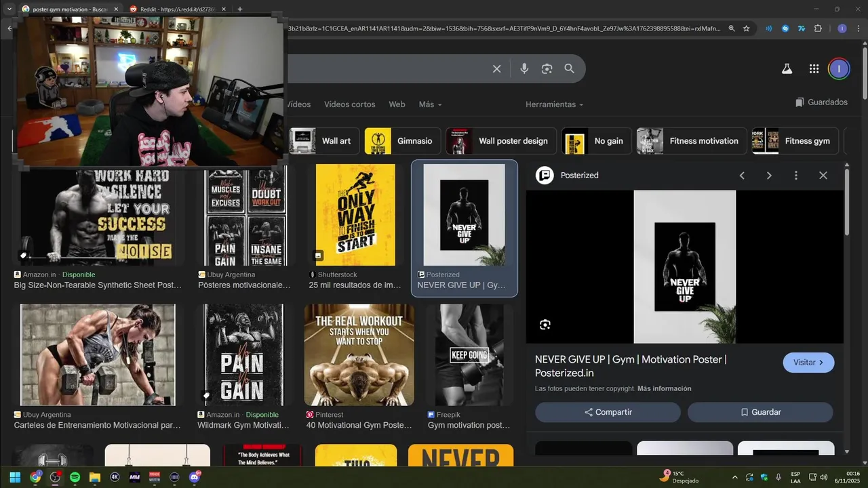The height and width of the screenshot is (488, 868).
Task: Show hidden system tray icons
Action: [x=735, y=477]
